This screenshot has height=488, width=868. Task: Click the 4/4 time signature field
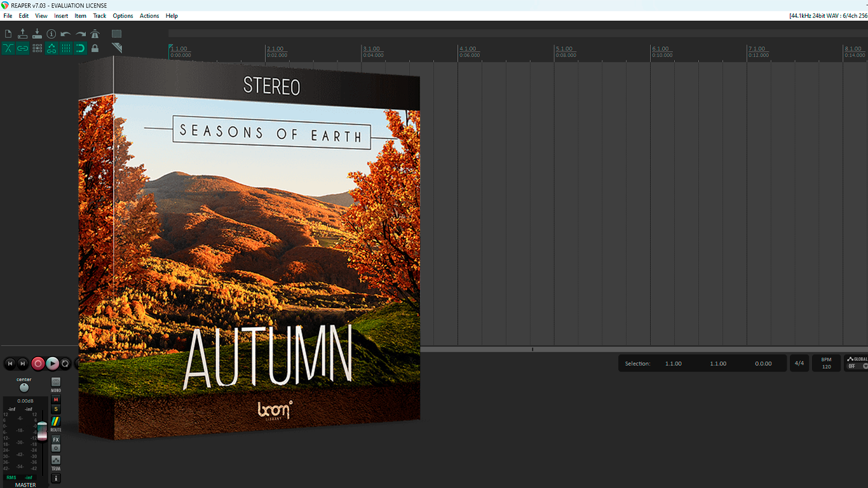pyautogui.click(x=799, y=363)
